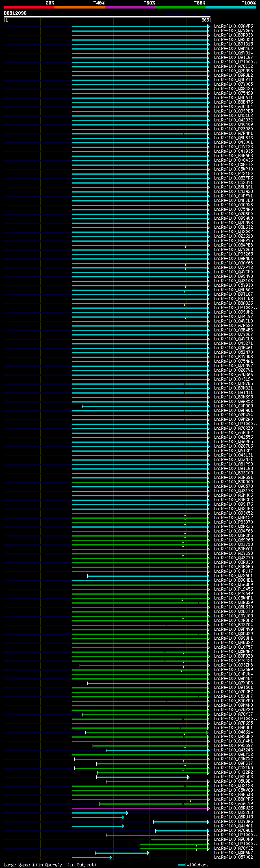Select the UniRef100_Q56WU9 label
The width and height of the screenshot is (260, 868).
point(233,584)
